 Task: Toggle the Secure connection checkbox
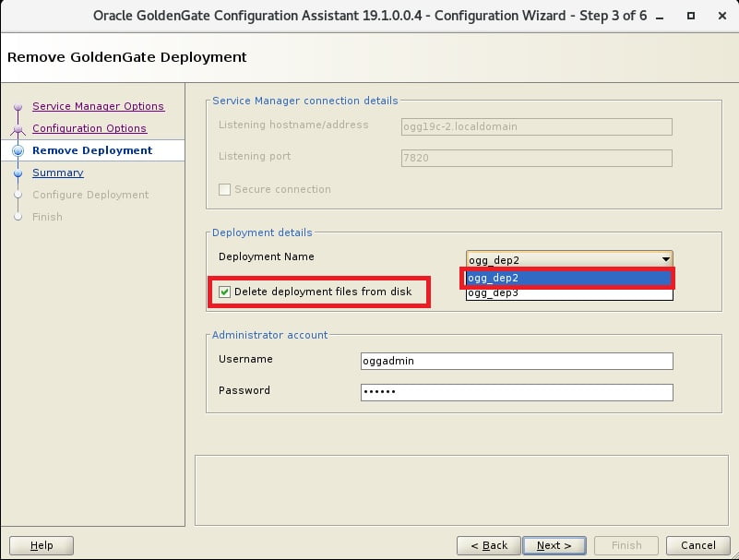click(x=224, y=189)
